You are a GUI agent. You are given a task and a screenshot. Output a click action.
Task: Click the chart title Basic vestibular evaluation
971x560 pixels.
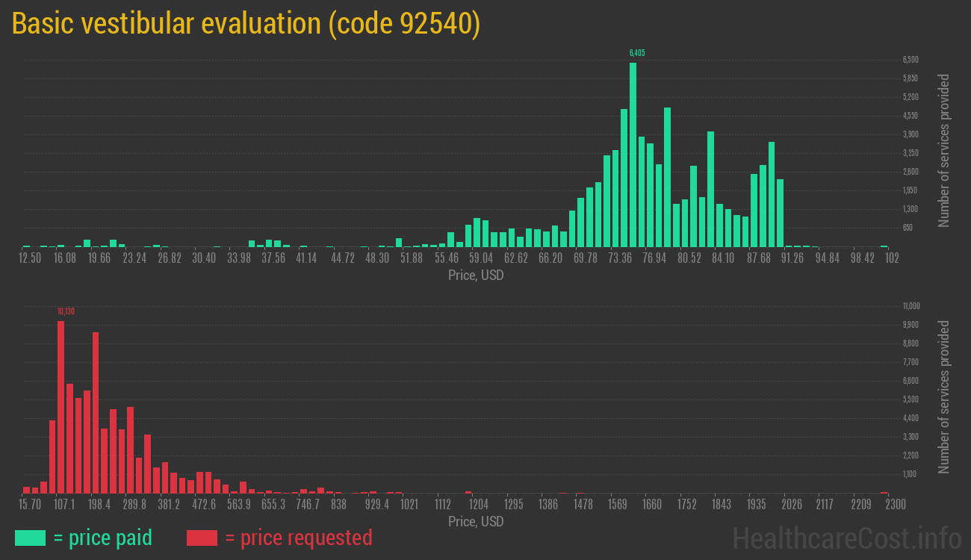point(246,24)
